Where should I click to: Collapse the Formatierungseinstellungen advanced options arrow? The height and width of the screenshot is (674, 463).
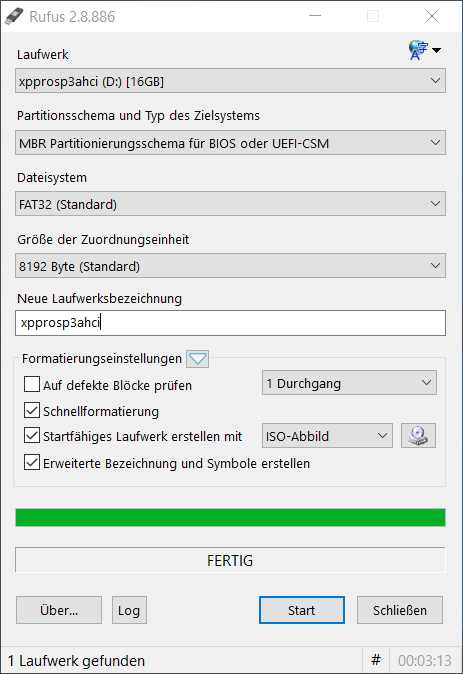[x=198, y=358]
